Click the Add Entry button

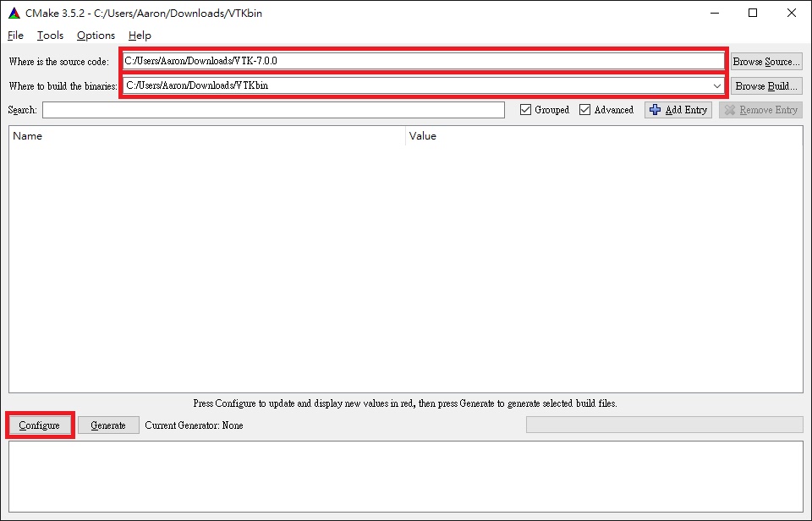[x=678, y=110]
